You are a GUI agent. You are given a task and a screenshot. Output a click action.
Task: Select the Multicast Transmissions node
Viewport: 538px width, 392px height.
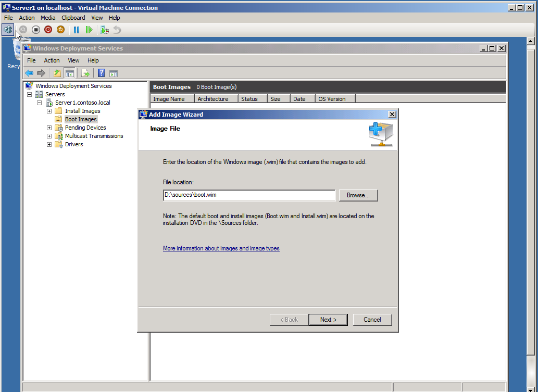tap(94, 136)
